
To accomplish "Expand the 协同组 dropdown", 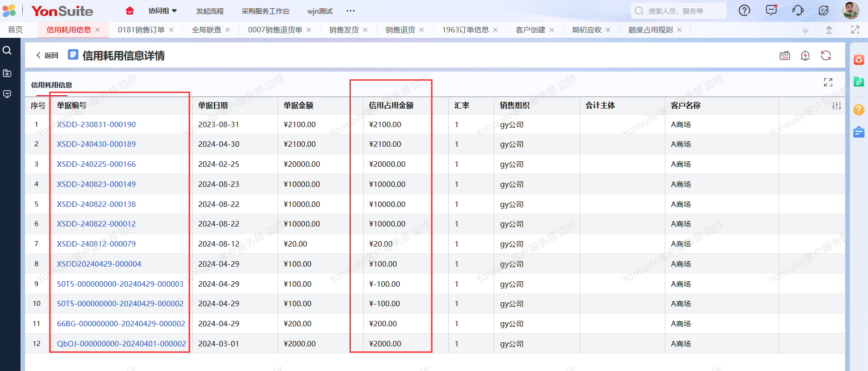I will coord(163,11).
